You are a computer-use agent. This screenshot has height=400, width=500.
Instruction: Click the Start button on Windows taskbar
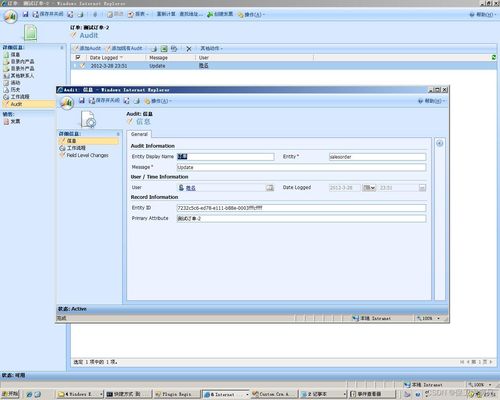[x=10, y=394]
